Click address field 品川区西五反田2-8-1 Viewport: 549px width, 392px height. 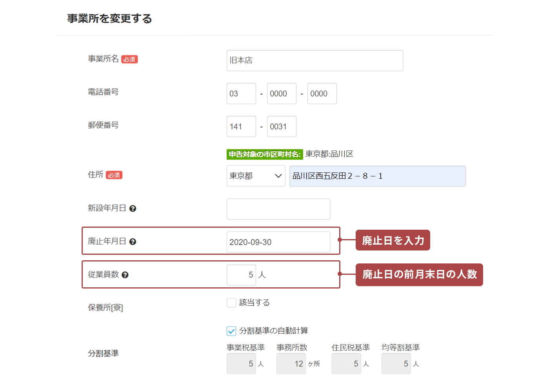(378, 176)
